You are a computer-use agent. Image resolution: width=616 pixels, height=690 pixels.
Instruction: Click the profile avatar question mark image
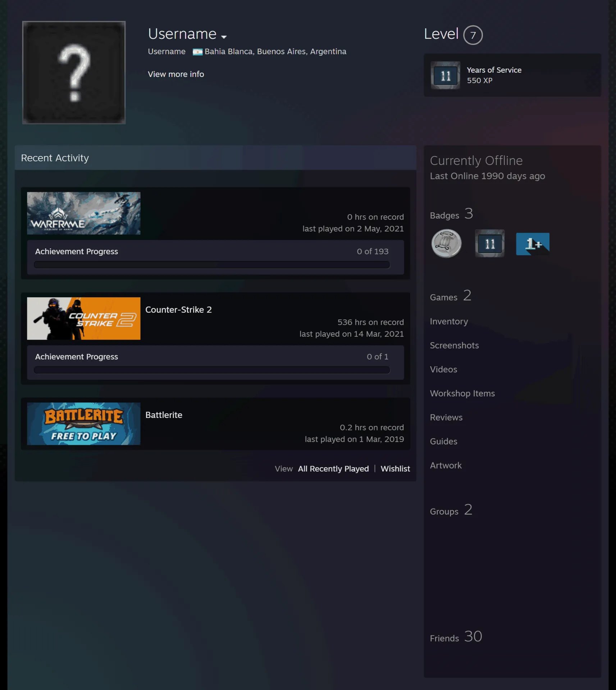(x=74, y=73)
